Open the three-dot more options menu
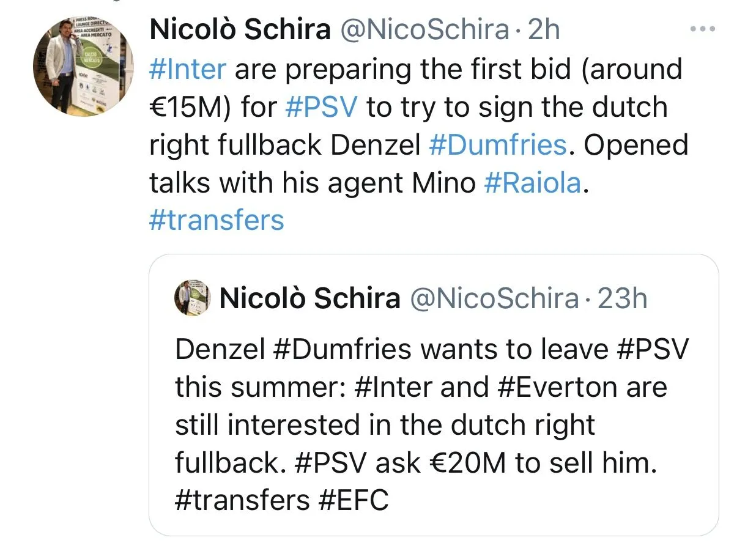The width and height of the screenshot is (756, 543). click(x=702, y=30)
